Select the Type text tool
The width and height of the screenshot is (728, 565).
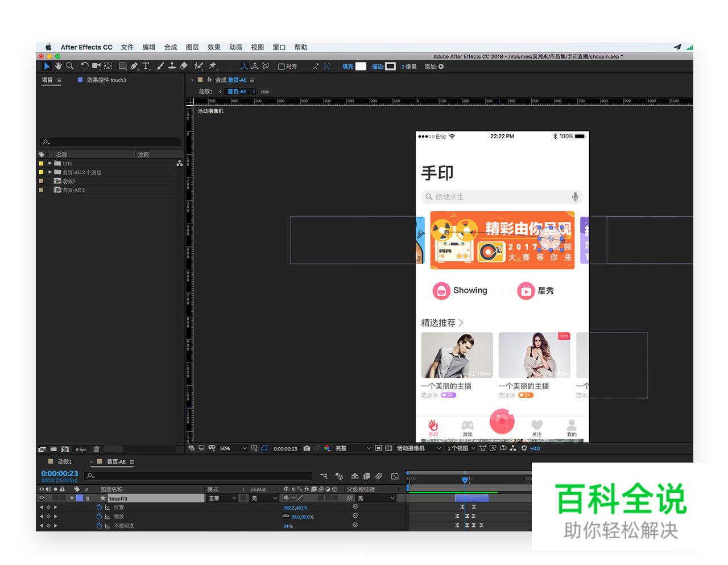(146, 66)
